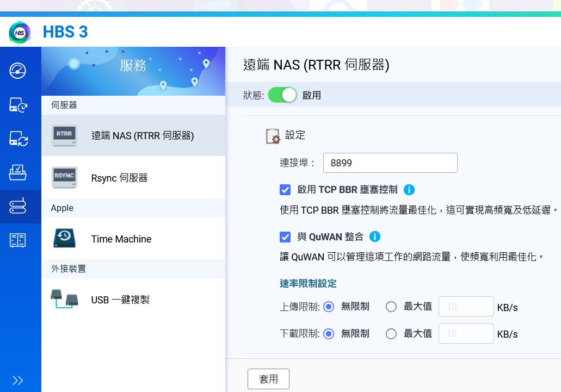Toggle the RTRR server 啟用 status switch
This screenshot has width=561, height=392.
(x=282, y=95)
